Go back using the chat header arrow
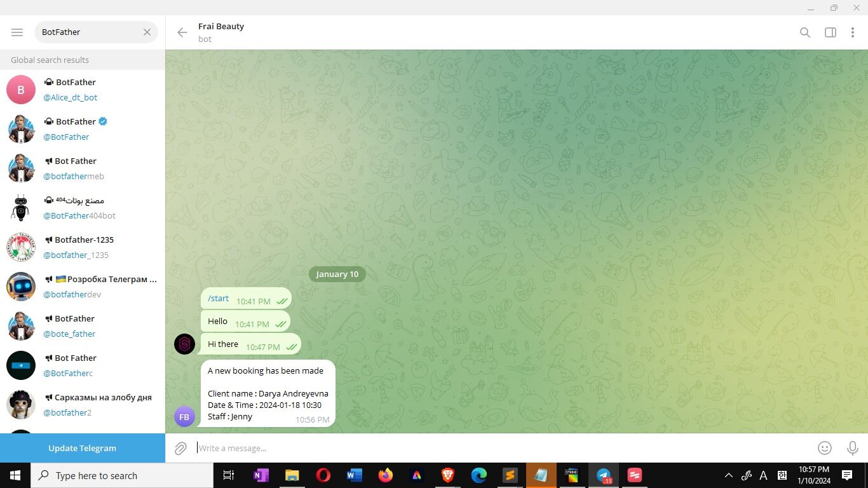The image size is (868, 488). (x=182, y=32)
